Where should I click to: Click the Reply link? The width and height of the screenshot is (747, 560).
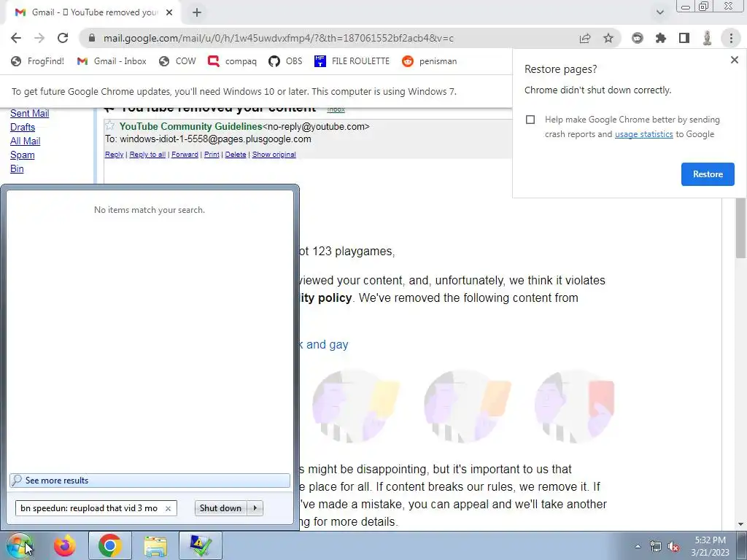114,155
